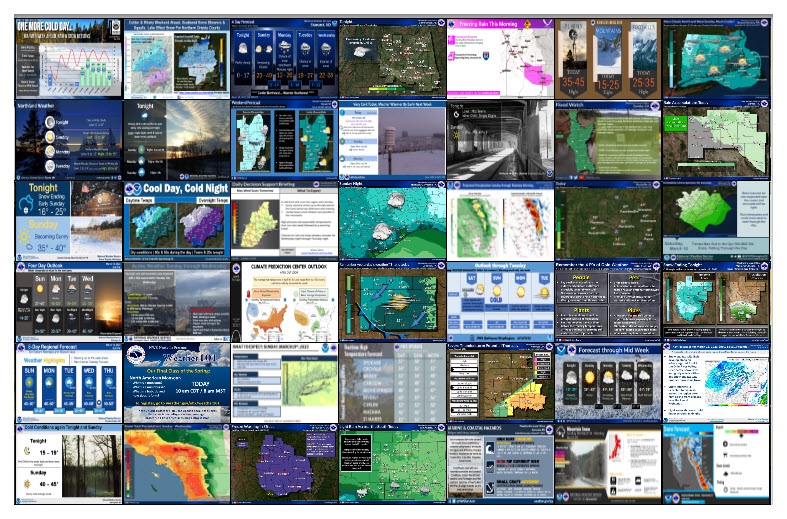Click the 'Flood Watch' map thumbnail

608,137
